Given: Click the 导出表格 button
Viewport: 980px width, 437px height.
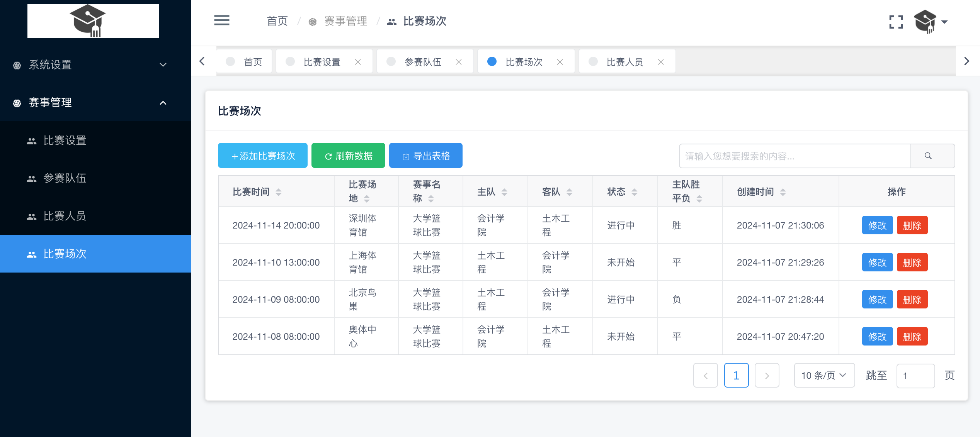Looking at the screenshot, I should tap(426, 156).
